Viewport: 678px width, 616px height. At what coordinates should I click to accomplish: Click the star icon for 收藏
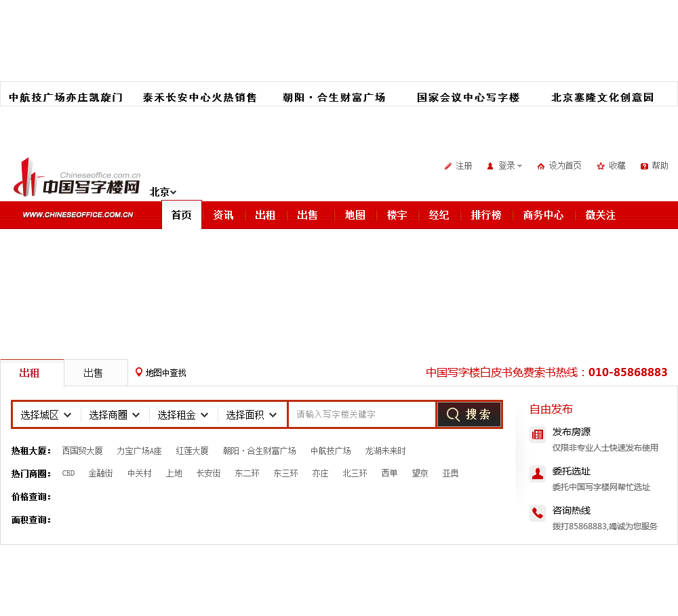[x=601, y=166]
